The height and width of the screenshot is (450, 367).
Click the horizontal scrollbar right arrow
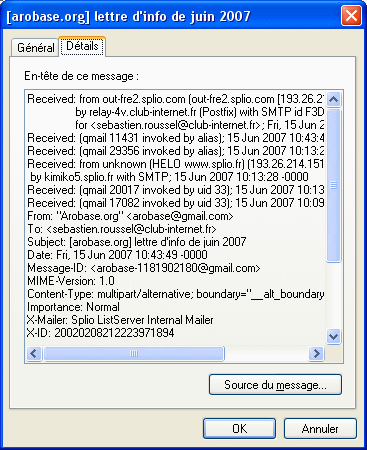pyautogui.click(x=316, y=353)
